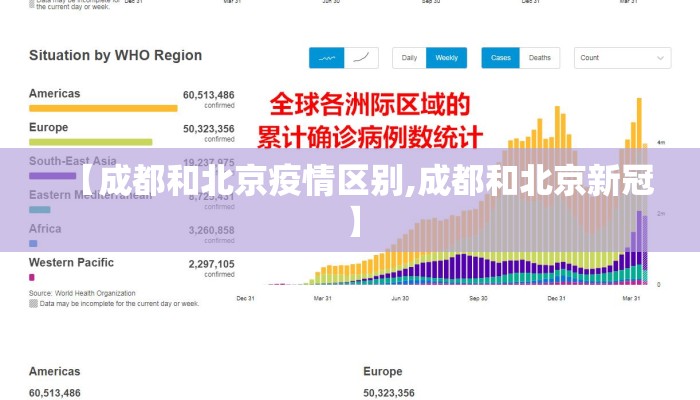Select the Daily toggle option
The height and width of the screenshot is (400, 700).
click(x=409, y=58)
